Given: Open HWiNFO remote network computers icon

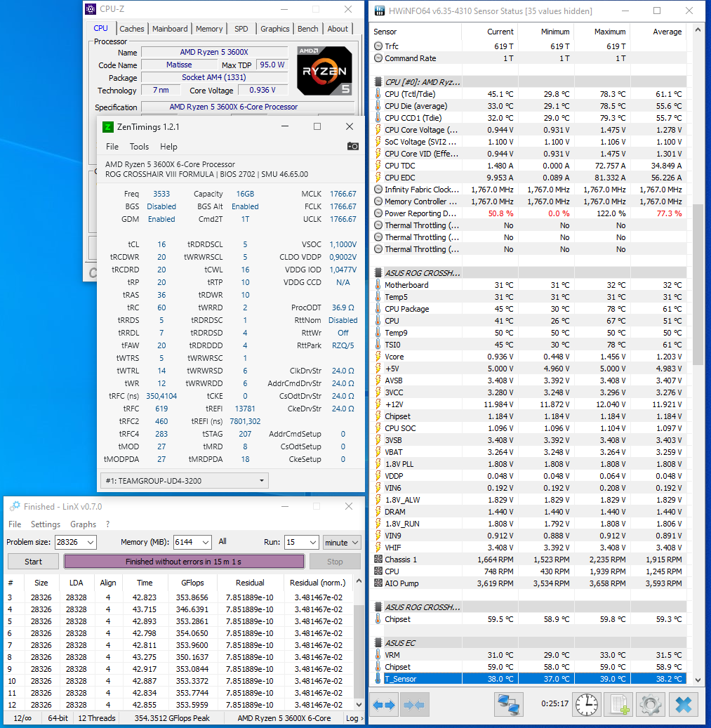Looking at the screenshot, I should (x=509, y=705).
